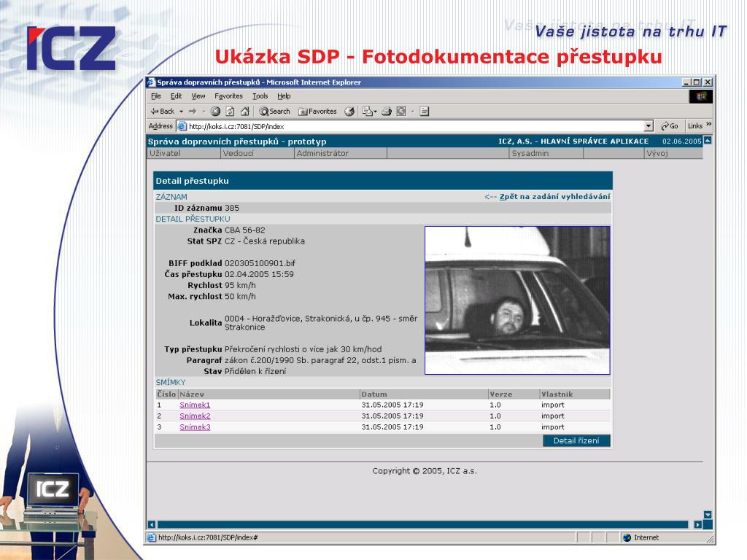Click the vertical scrollbar up arrow
Image resolution: width=747 pixels, height=560 pixels.
pos(708,141)
